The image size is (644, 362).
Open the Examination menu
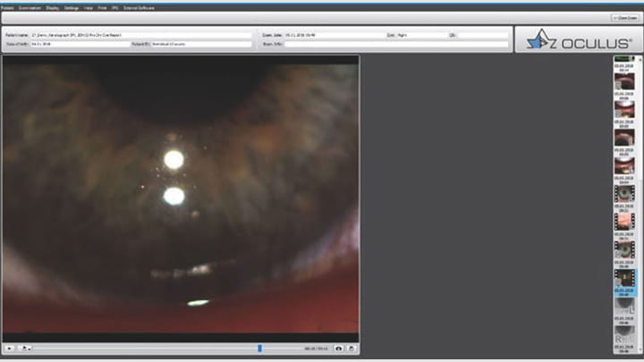tap(30, 7)
